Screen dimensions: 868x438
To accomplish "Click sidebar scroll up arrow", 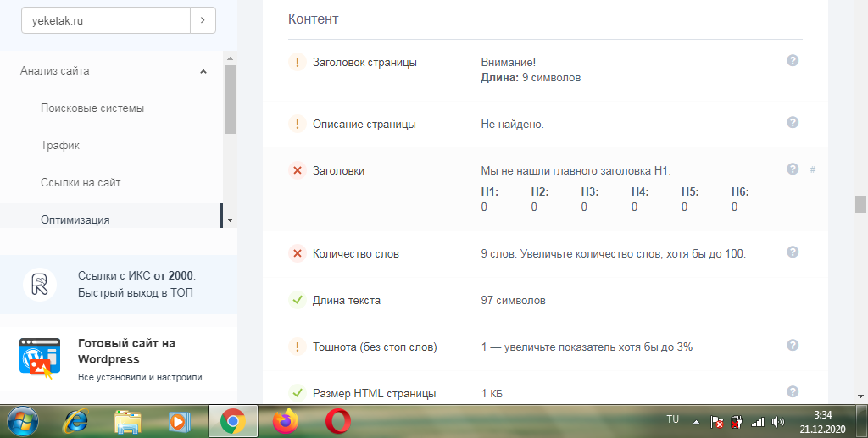I will tap(231, 58).
